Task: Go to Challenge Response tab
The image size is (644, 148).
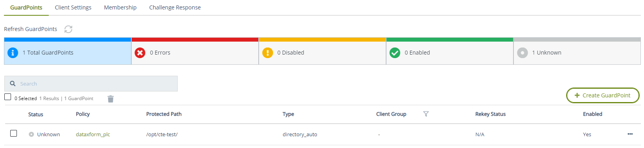Action: [175, 7]
